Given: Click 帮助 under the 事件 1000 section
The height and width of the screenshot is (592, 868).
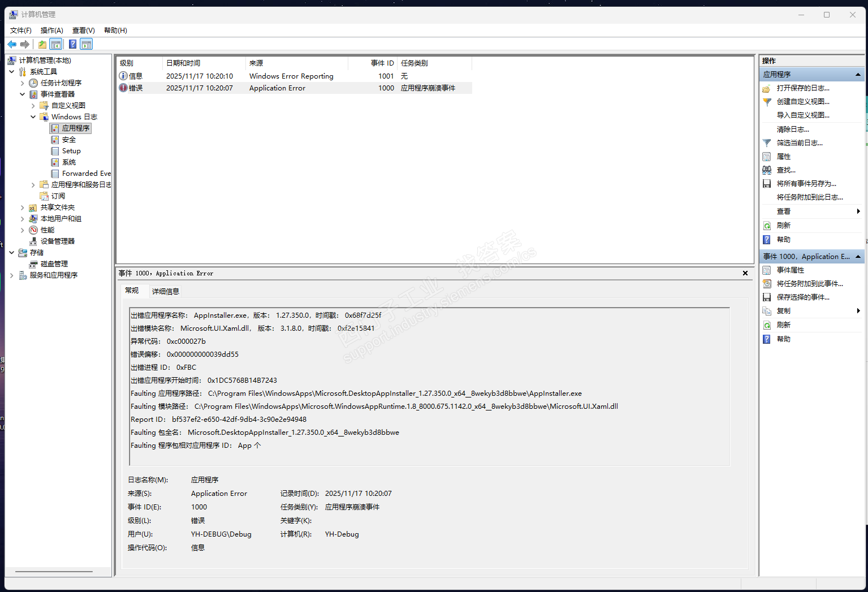Looking at the screenshot, I should click(784, 339).
